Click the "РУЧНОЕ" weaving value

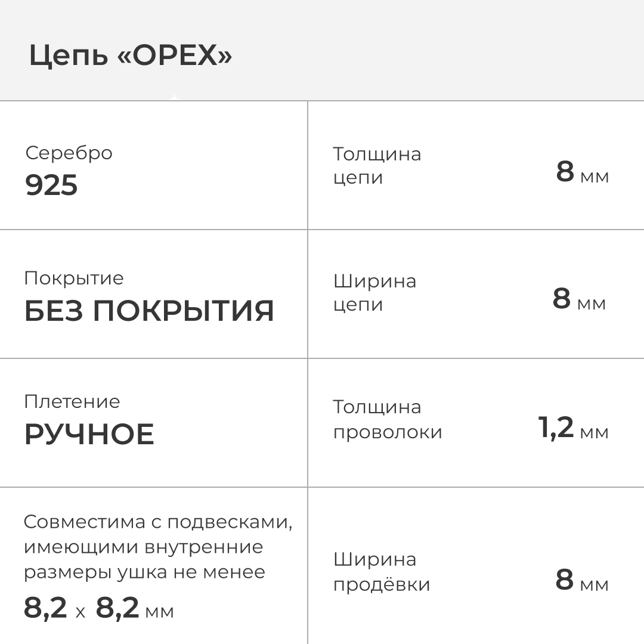coord(89,434)
